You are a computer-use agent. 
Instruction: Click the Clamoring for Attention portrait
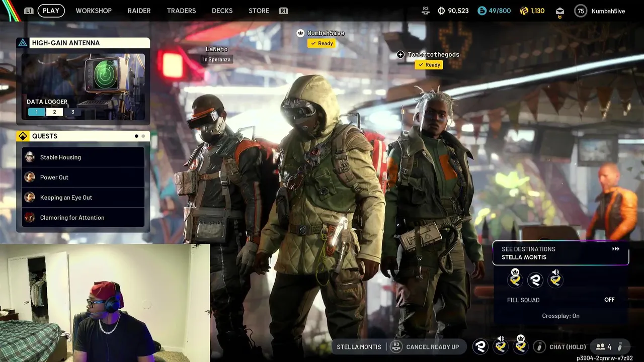[30, 217]
